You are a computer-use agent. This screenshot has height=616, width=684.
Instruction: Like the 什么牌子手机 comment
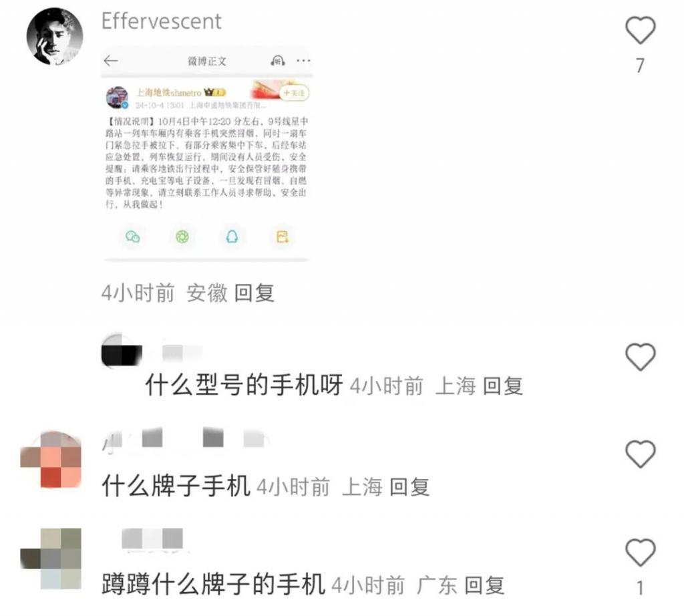pyautogui.click(x=640, y=454)
